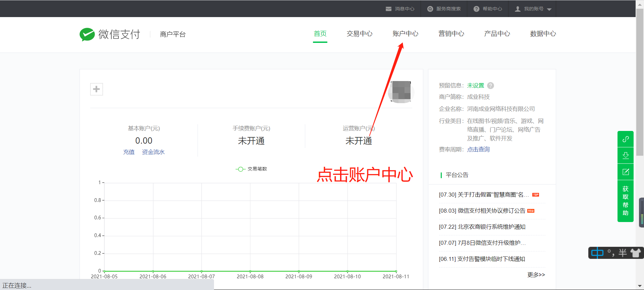Viewport: 644px width, 290px height.
Task: Click the chart data point for 2021-08-11
Action: [396, 271]
